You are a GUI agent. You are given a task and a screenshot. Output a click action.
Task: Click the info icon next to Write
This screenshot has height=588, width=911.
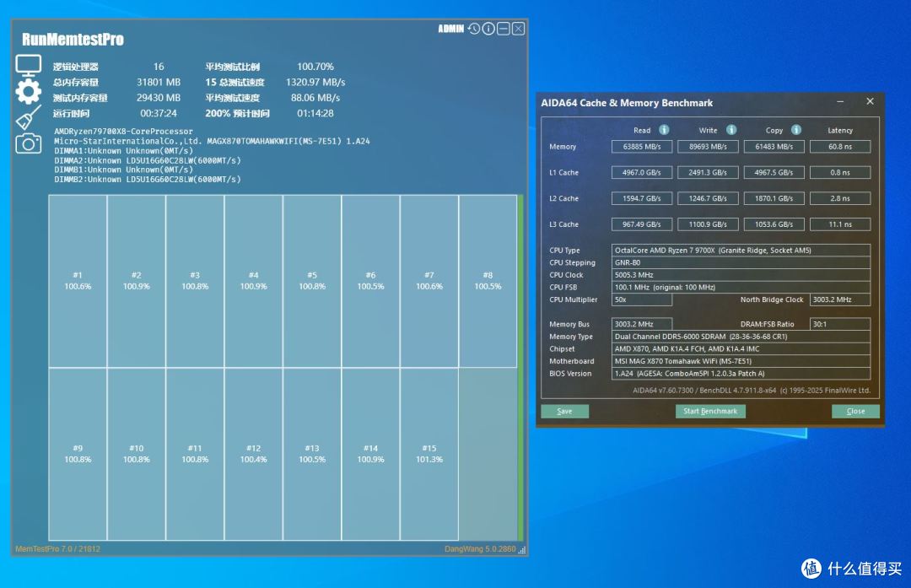[730, 130]
